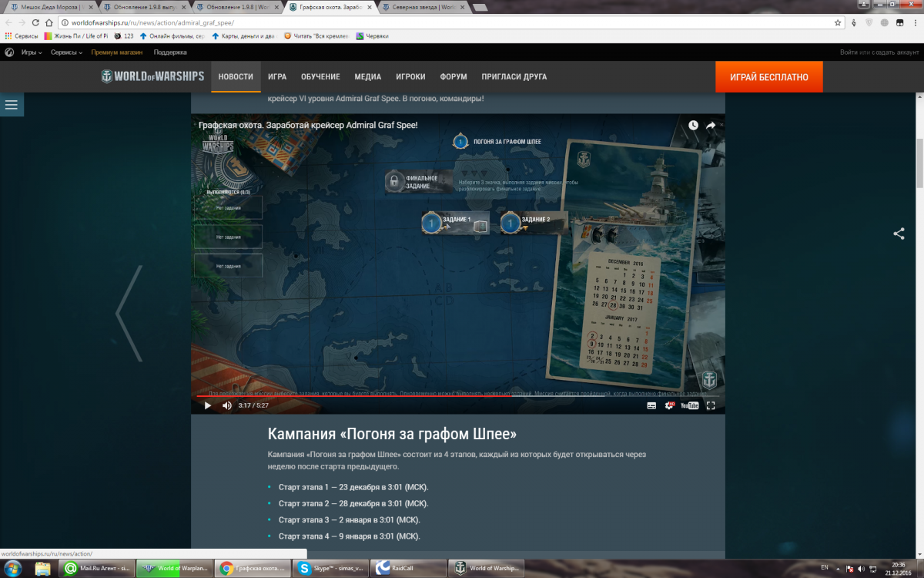Click создать аккаунт link
Viewport: 924px width, 578px height.
(896, 52)
